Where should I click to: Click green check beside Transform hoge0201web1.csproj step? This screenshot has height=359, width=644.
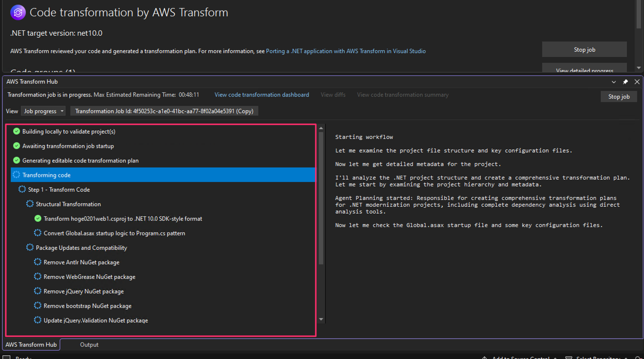[x=38, y=218]
